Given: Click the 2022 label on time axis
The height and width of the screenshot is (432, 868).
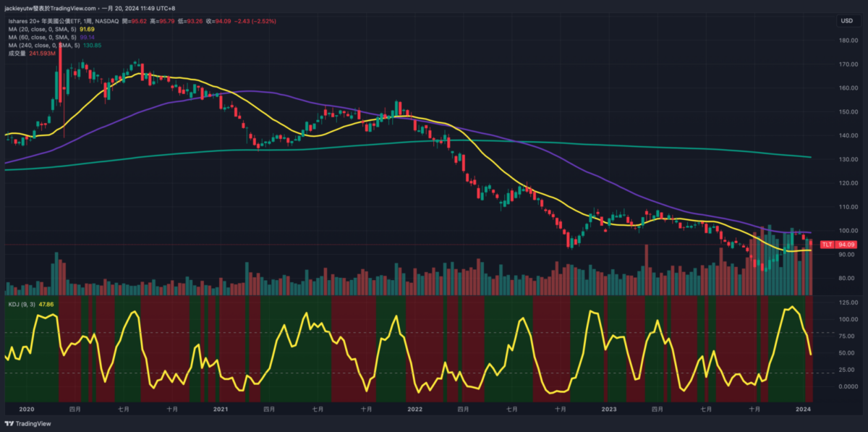Looking at the screenshot, I should pos(414,409).
